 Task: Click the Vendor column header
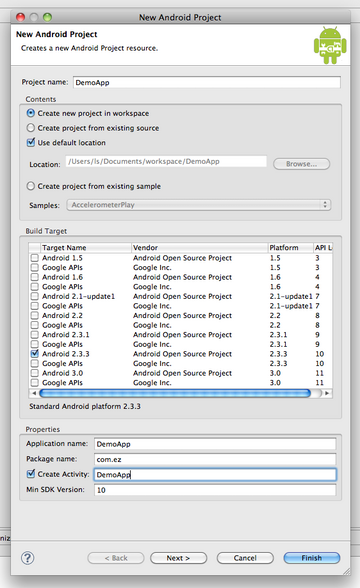click(x=200, y=248)
